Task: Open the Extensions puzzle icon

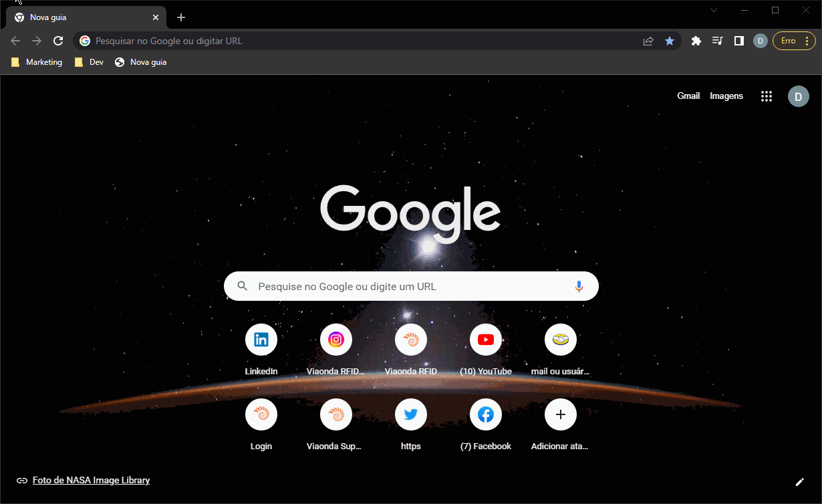Action: pyautogui.click(x=696, y=41)
